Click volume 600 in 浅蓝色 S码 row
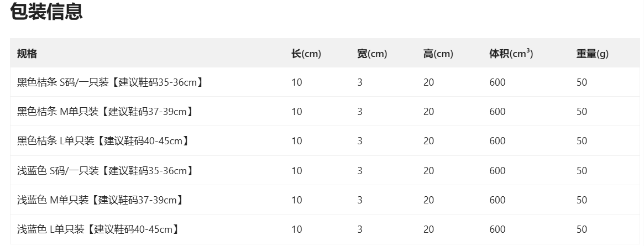Viewport: 644px width, 246px height. (497, 171)
